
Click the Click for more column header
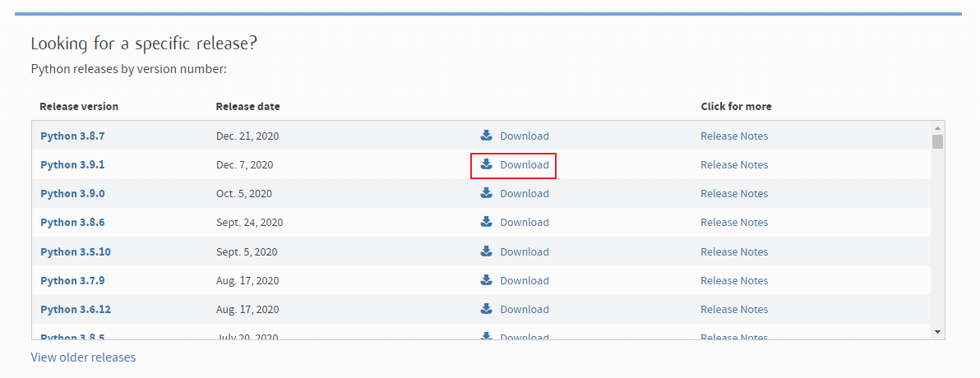[x=737, y=106]
